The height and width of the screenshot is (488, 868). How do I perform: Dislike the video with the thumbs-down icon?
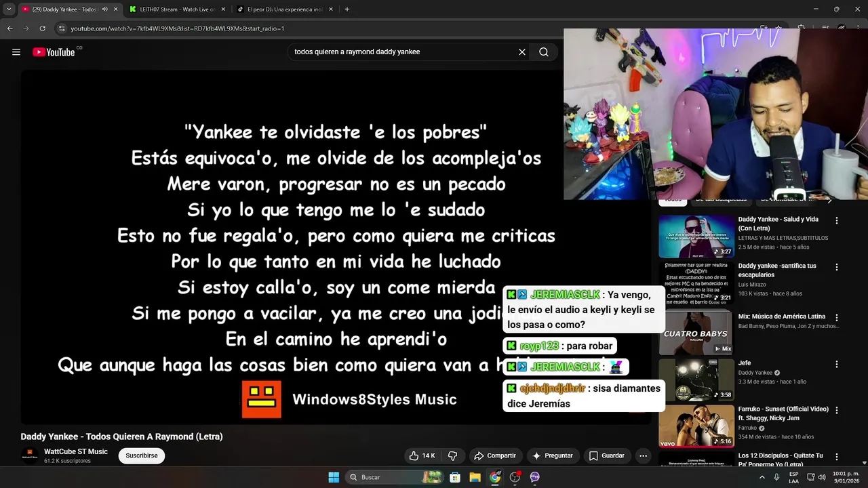pyautogui.click(x=452, y=455)
